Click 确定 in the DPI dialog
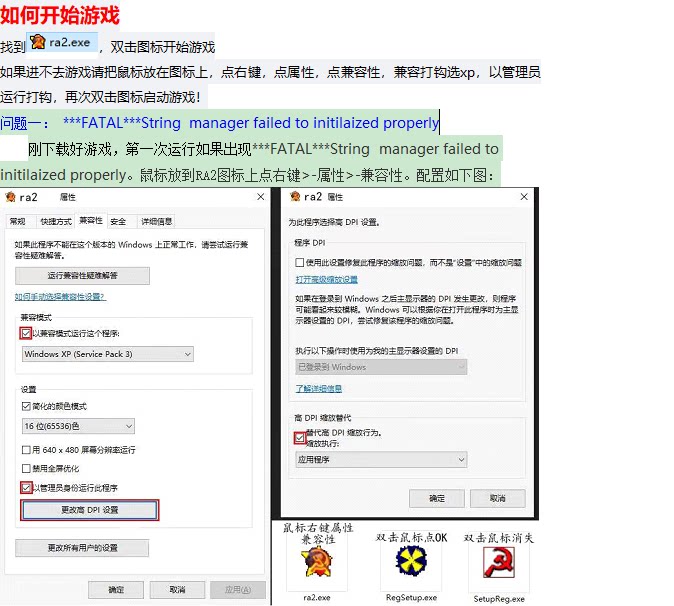The height and width of the screenshot is (606, 674). point(437,499)
